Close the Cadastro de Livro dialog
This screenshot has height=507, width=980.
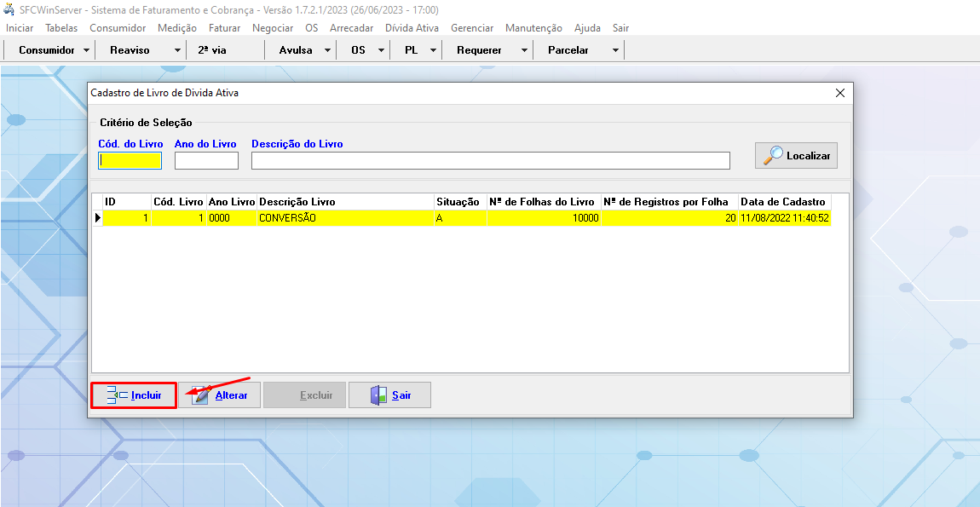tap(839, 93)
